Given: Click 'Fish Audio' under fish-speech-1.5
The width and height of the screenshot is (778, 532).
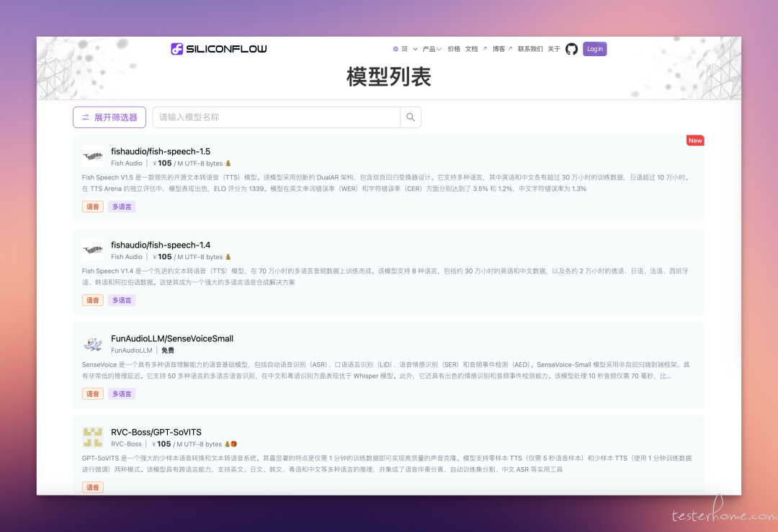Looking at the screenshot, I should tap(127, 163).
